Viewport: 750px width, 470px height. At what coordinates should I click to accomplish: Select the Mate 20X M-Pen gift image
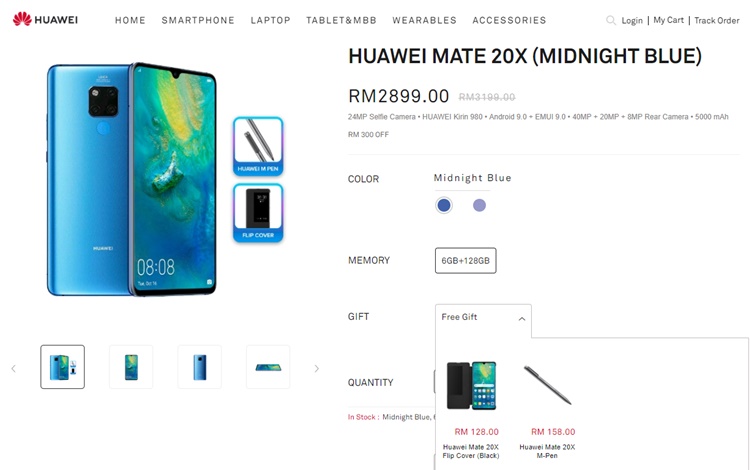point(548,385)
